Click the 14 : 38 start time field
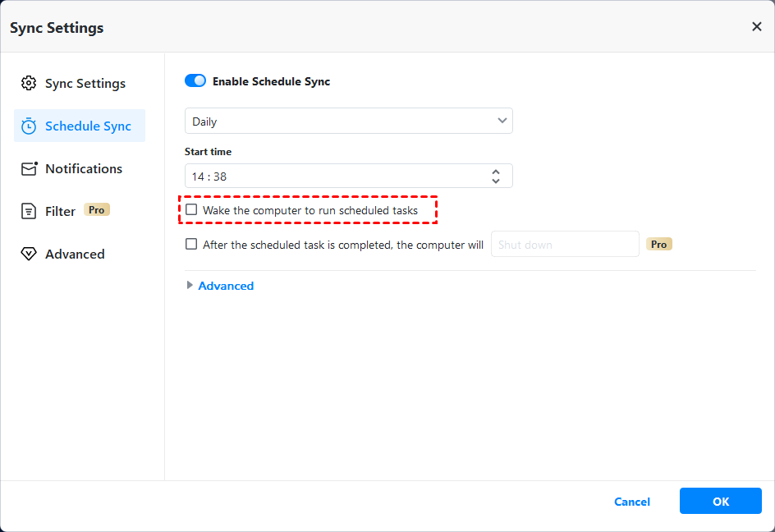The height and width of the screenshot is (532, 775). pos(328,177)
